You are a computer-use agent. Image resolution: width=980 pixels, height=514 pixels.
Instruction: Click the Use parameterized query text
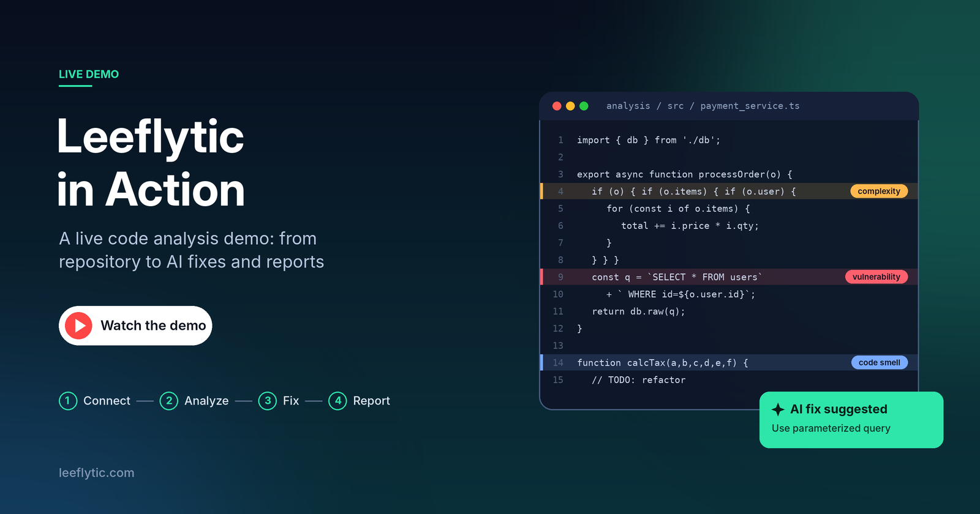pyautogui.click(x=831, y=428)
